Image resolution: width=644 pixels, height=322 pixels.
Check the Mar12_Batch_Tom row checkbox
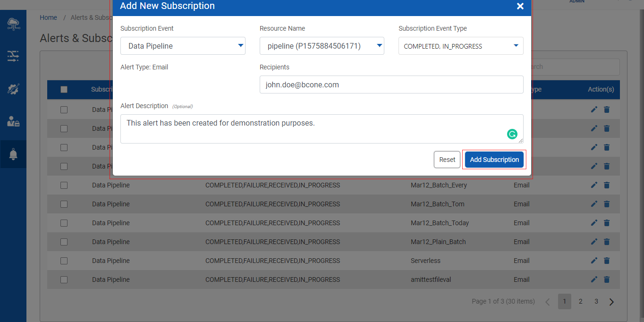64,204
